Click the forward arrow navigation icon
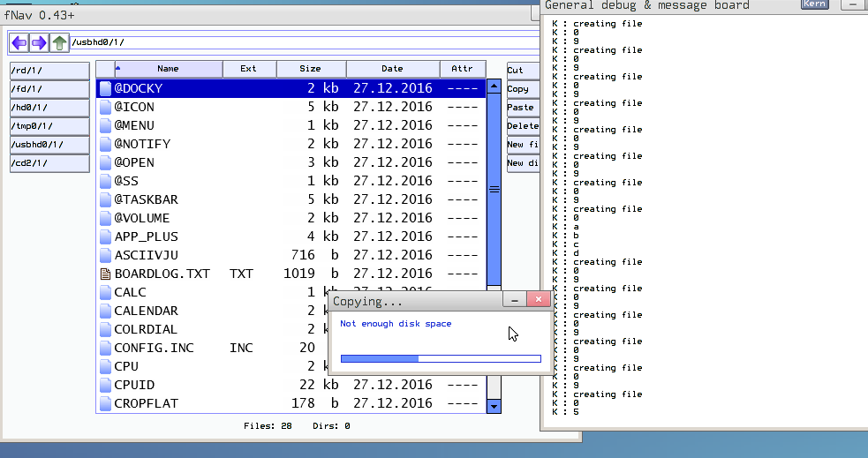The image size is (868, 458). (39, 42)
